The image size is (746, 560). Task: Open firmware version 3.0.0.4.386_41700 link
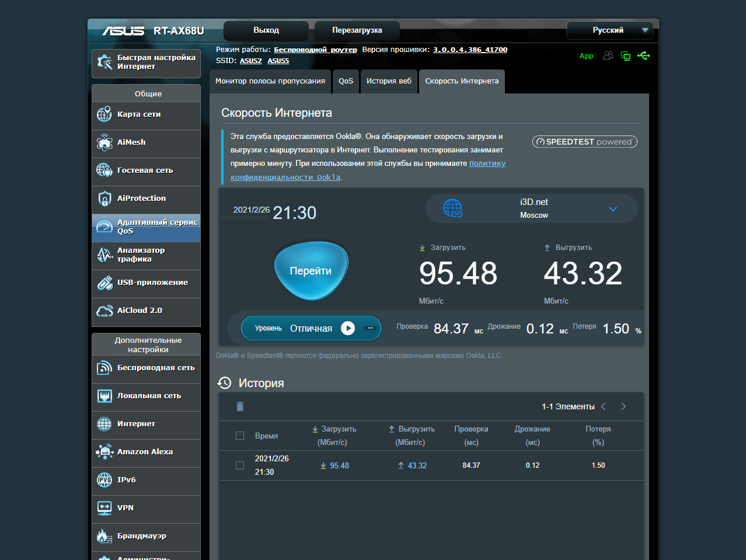(470, 50)
